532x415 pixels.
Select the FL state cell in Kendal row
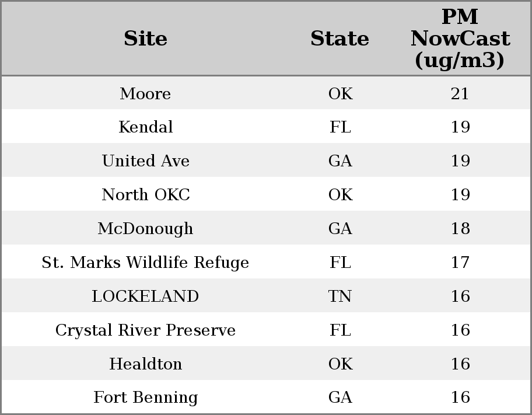[x=340, y=127]
